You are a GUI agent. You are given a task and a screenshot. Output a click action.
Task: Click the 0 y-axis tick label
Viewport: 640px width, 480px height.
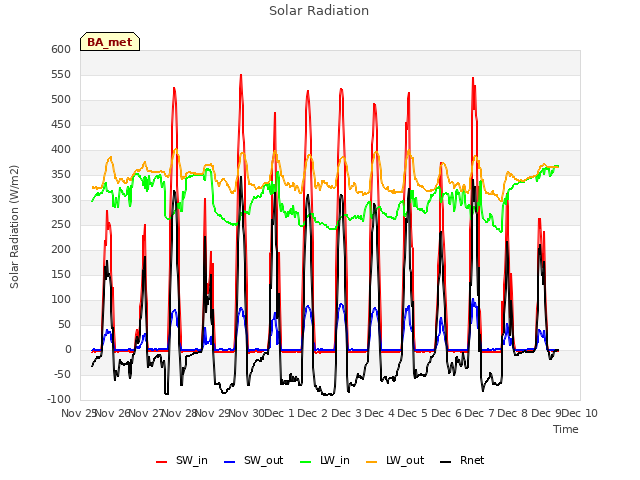pos(68,350)
